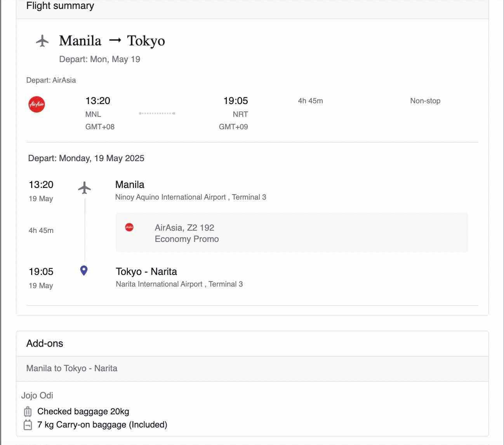
Task: Click the carry-on baggage icon
Action: (x=28, y=425)
